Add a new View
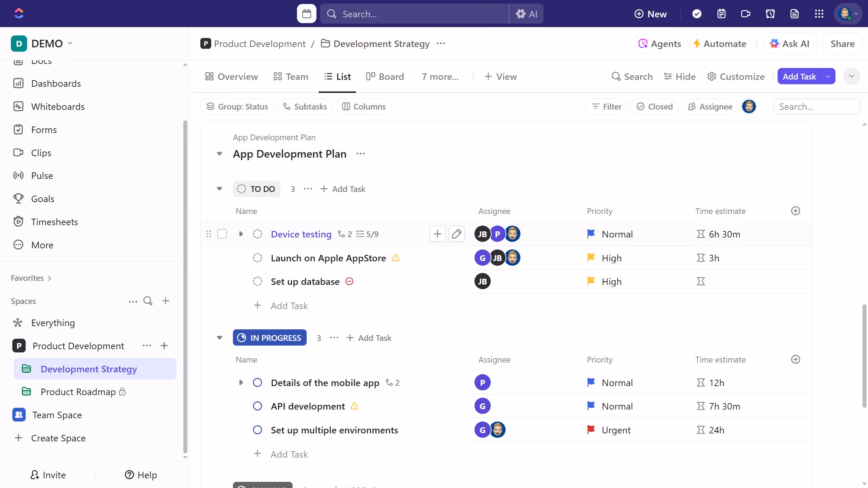868x488 pixels. tap(501, 77)
